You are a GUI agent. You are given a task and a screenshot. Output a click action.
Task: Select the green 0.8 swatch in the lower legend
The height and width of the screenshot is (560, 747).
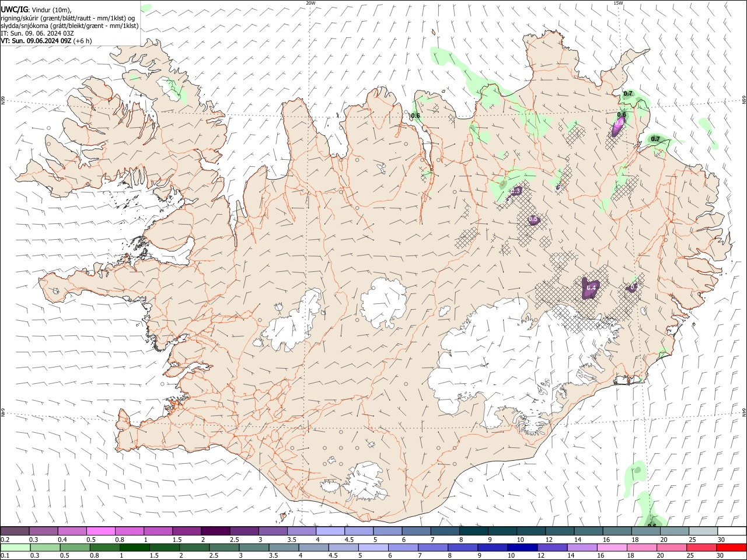(x=104, y=547)
